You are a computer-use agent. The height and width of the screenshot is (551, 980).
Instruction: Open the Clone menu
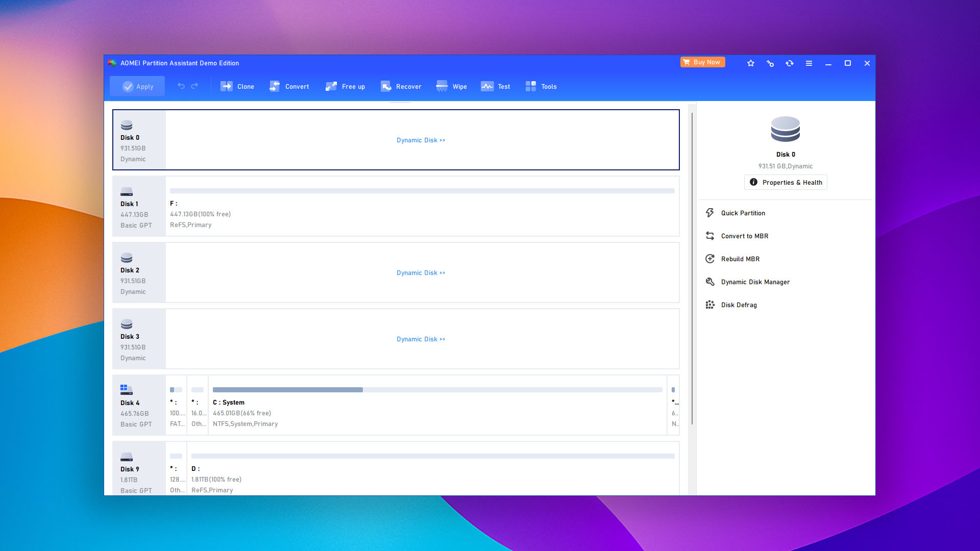coord(237,86)
